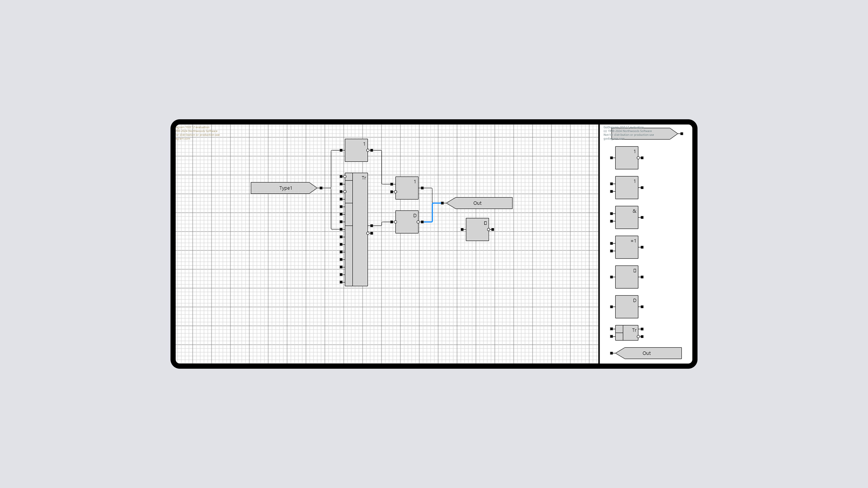Select the NOT gate in the palette
The width and height of the screenshot is (868, 488).
626,158
